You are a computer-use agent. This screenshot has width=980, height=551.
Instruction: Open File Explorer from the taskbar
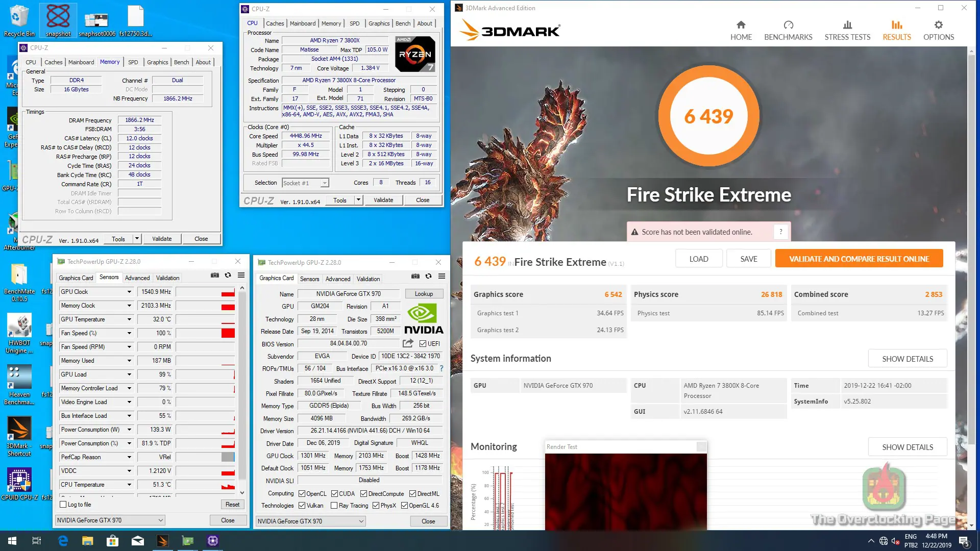pyautogui.click(x=88, y=541)
